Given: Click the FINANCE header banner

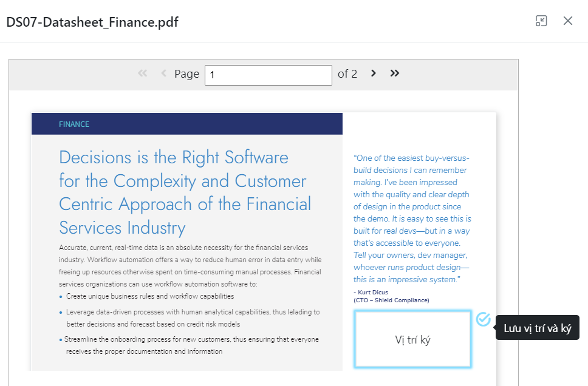Looking at the screenshot, I should 186,124.
